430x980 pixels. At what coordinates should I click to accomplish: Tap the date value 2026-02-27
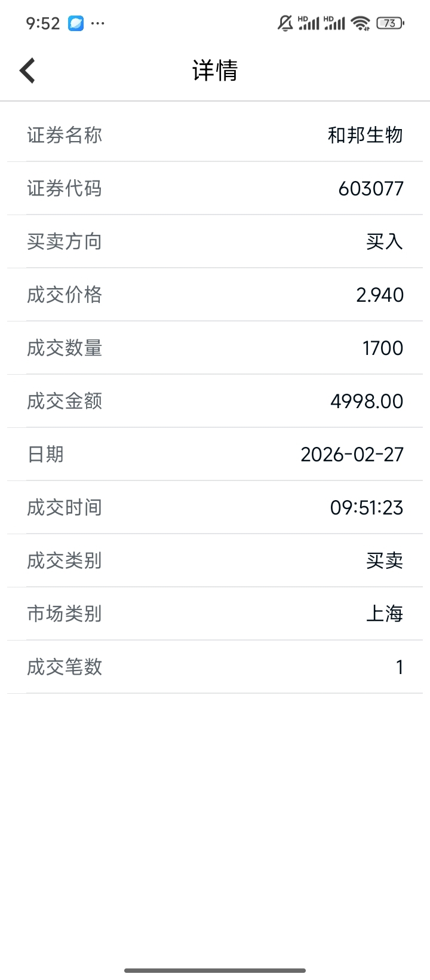point(352,454)
